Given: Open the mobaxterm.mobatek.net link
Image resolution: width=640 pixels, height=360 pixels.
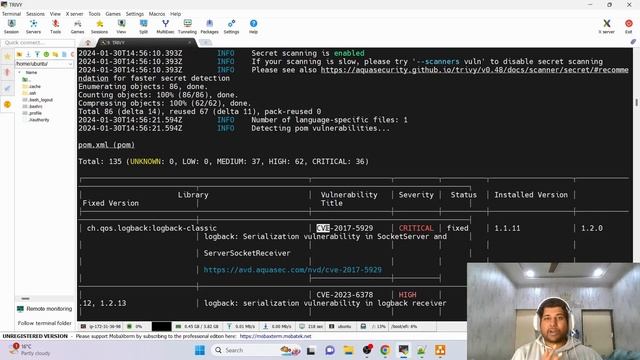Looking at the screenshot, I should coord(276,336).
